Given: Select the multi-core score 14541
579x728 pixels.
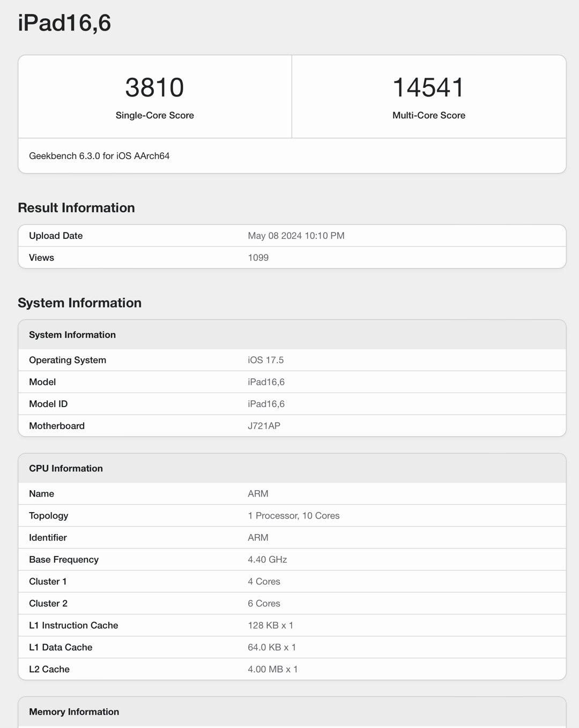Looking at the screenshot, I should pyautogui.click(x=428, y=87).
